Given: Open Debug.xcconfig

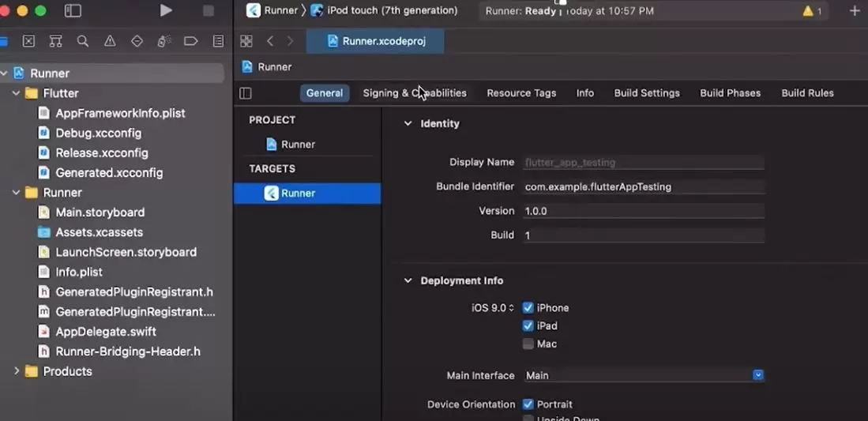Looking at the screenshot, I should point(98,133).
